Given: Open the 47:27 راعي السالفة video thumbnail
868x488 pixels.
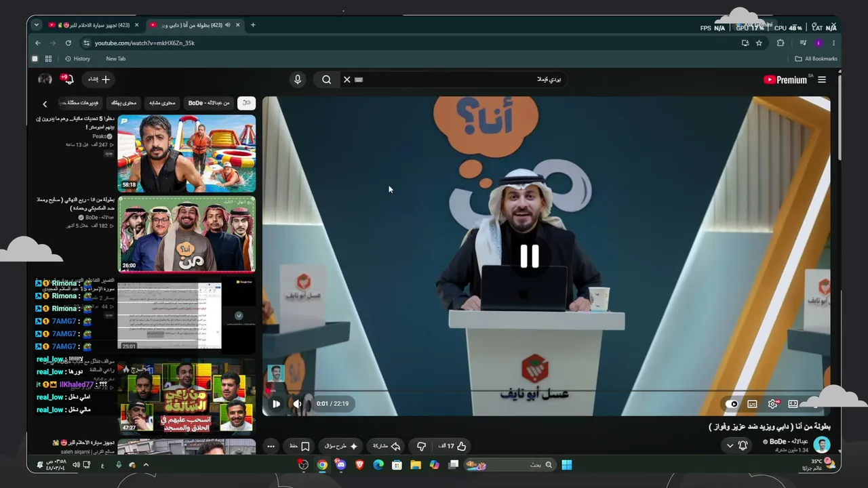Looking at the screenshot, I should [186, 396].
